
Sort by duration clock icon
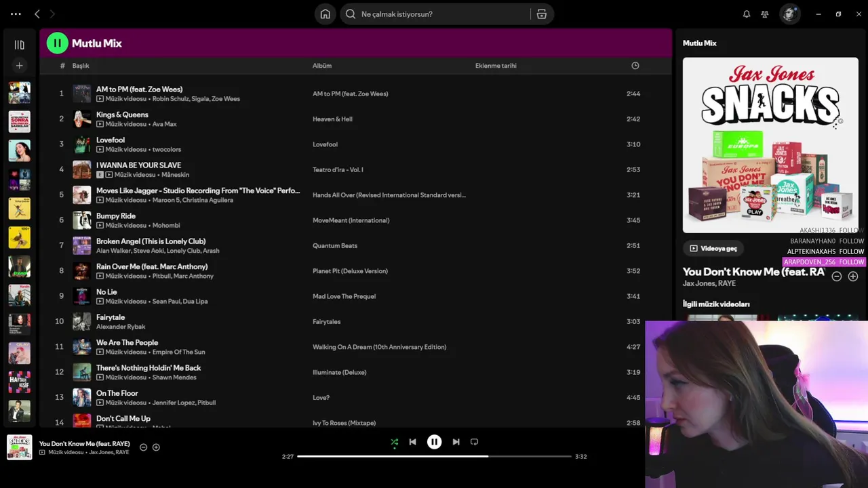click(x=635, y=66)
